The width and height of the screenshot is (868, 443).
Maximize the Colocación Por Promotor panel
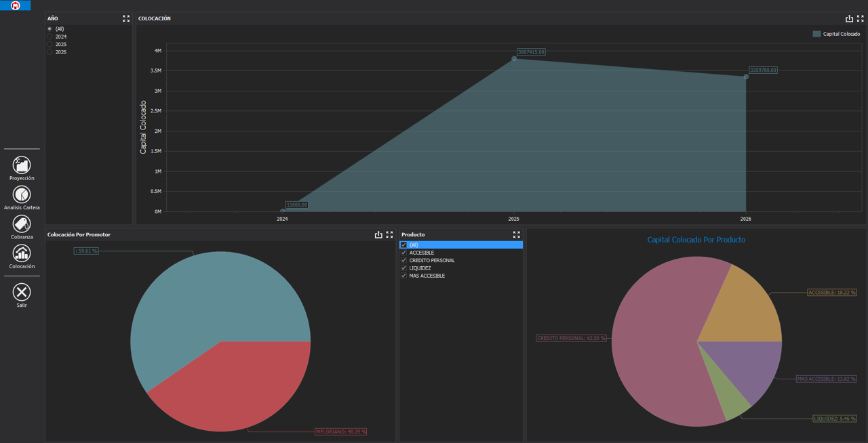[x=389, y=235]
